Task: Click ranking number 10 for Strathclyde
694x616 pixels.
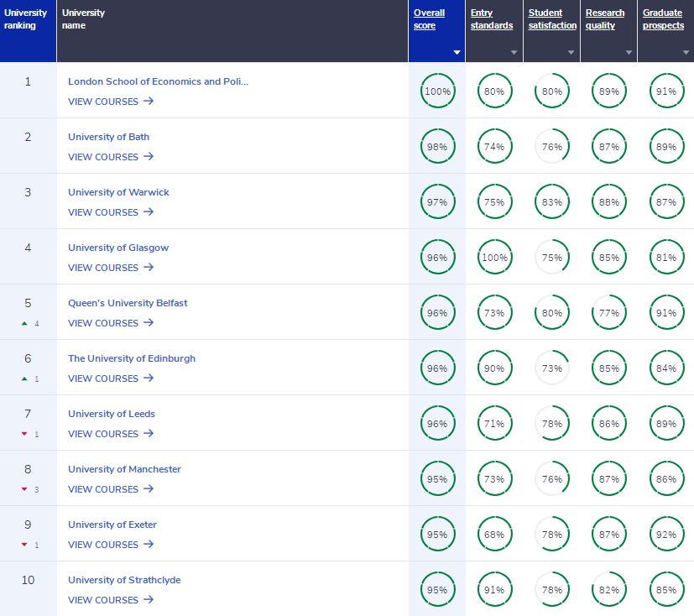Action: point(28,580)
